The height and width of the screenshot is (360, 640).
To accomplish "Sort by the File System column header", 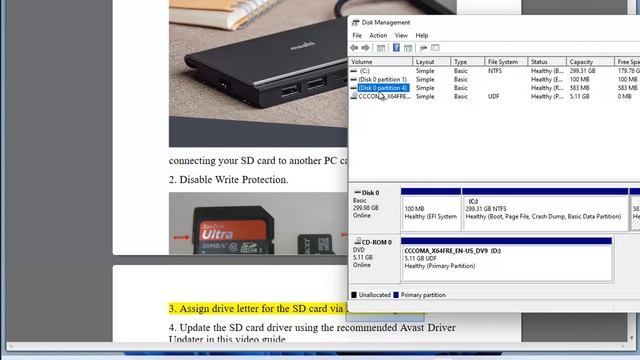I will pos(506,62).
